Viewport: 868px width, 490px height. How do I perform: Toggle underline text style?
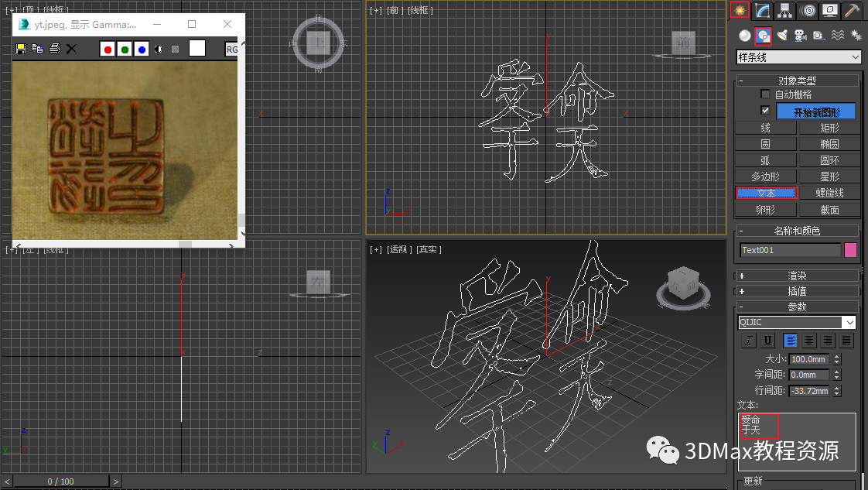tap(767, 341)
